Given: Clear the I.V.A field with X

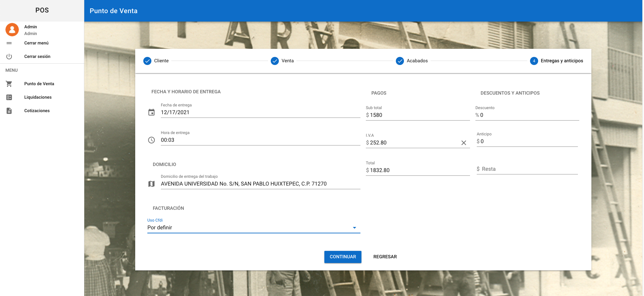Looking at the screenshot, I should point(464,143).
